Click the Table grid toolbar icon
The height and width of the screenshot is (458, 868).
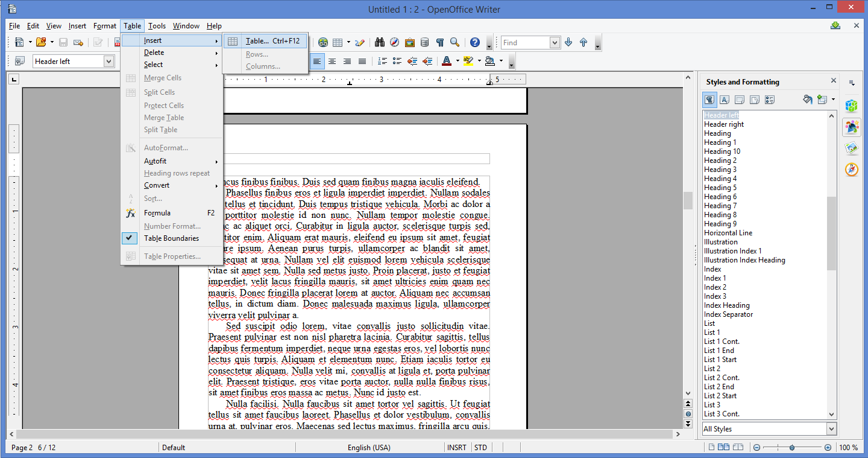(x=338, y=42)
